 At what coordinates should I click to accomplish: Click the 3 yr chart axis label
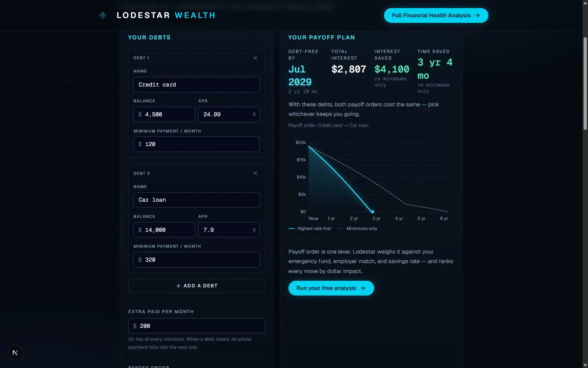coord(376,219)
